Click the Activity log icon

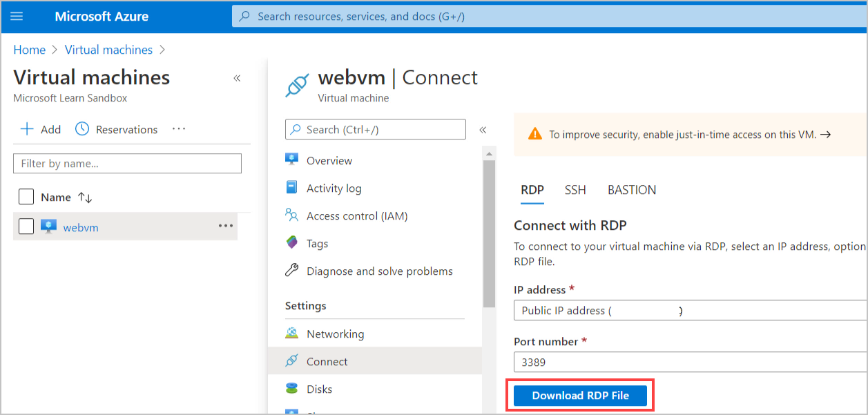[x=291, y=188]
